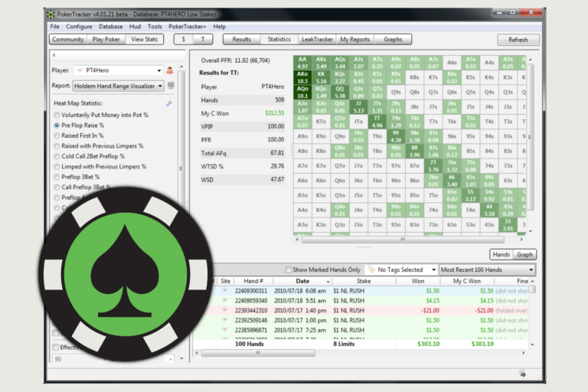This screenshot has width=588, height=392.
Task: Open the My Reports tab
Action: 354,39
